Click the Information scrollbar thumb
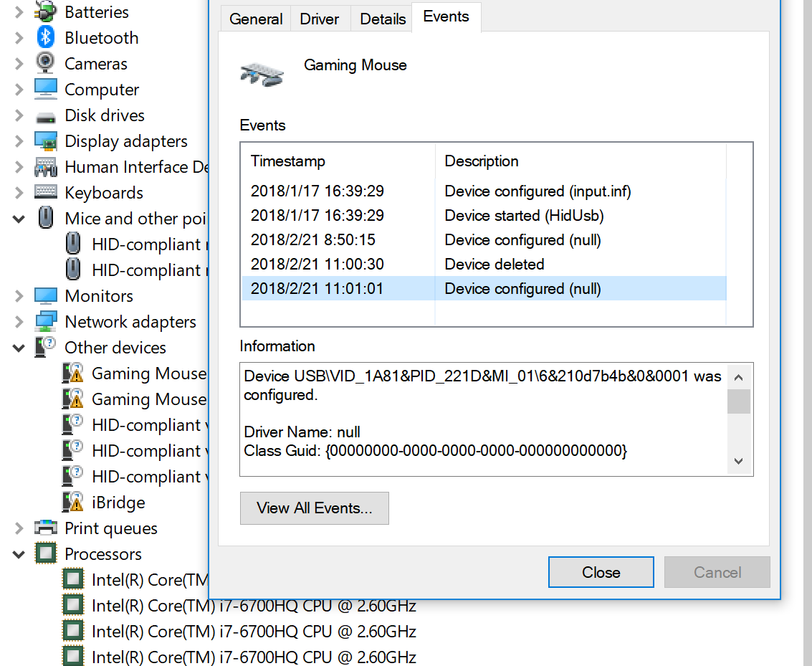This screenshot has height=666, width=812. click(738, 401)
